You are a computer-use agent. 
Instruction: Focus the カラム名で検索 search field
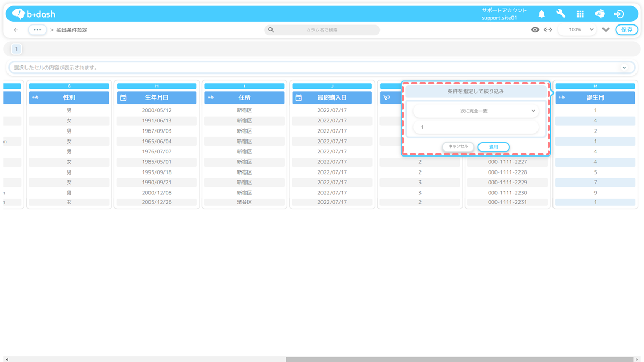[x=322, y=30]
